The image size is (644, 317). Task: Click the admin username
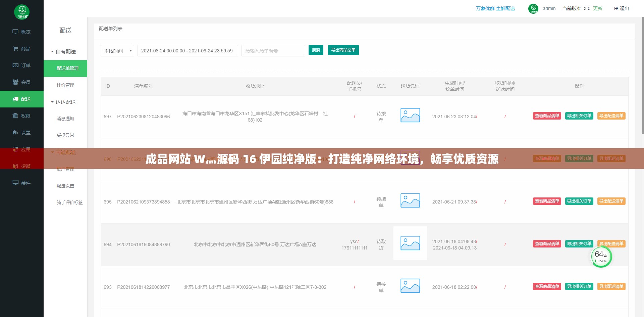click(549, 9)
